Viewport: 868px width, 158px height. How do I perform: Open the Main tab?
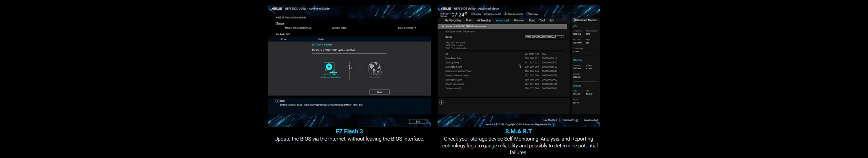tap(469, 21)
